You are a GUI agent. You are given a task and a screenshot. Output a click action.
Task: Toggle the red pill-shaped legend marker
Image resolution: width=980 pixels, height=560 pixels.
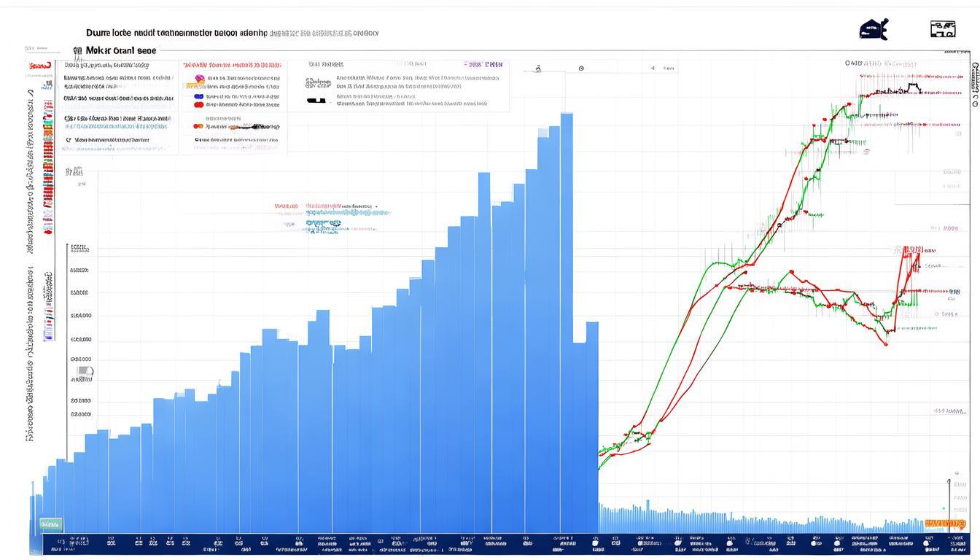[x=198, y=105]
